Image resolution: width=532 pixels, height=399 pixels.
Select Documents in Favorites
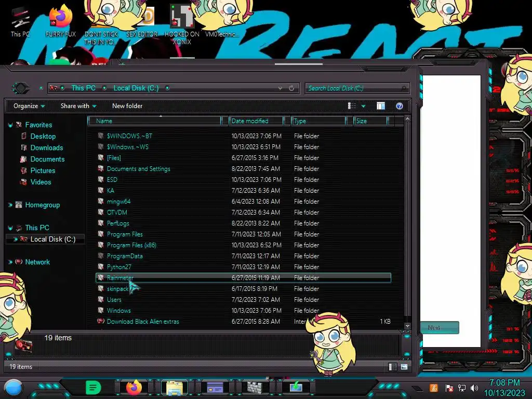[47, 159]
